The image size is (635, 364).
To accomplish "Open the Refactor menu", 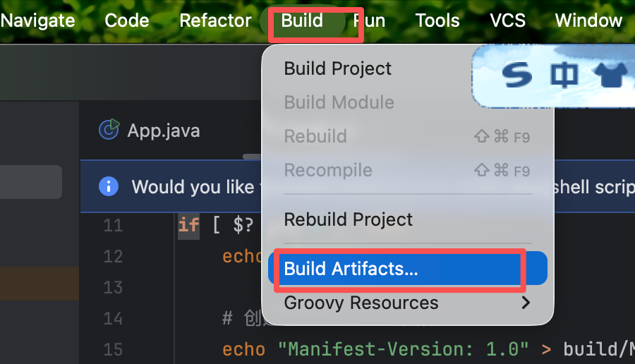I will [x=215, y=20].
